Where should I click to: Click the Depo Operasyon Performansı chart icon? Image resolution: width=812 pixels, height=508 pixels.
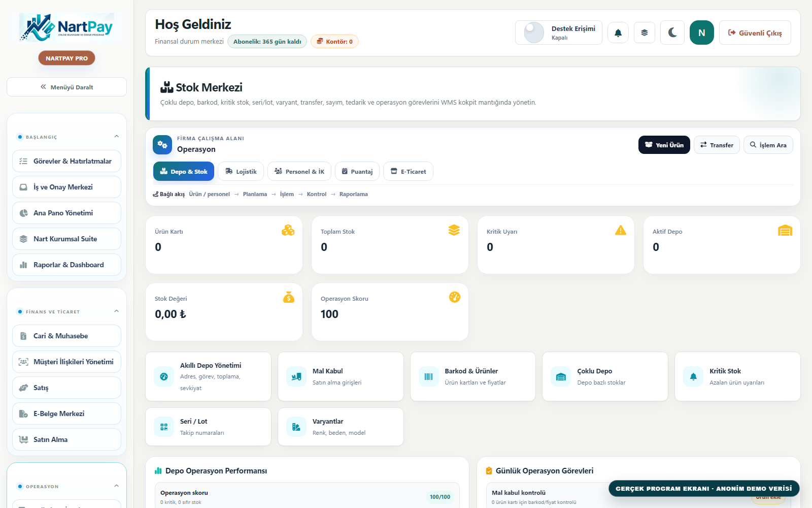(x=158, y=471)
